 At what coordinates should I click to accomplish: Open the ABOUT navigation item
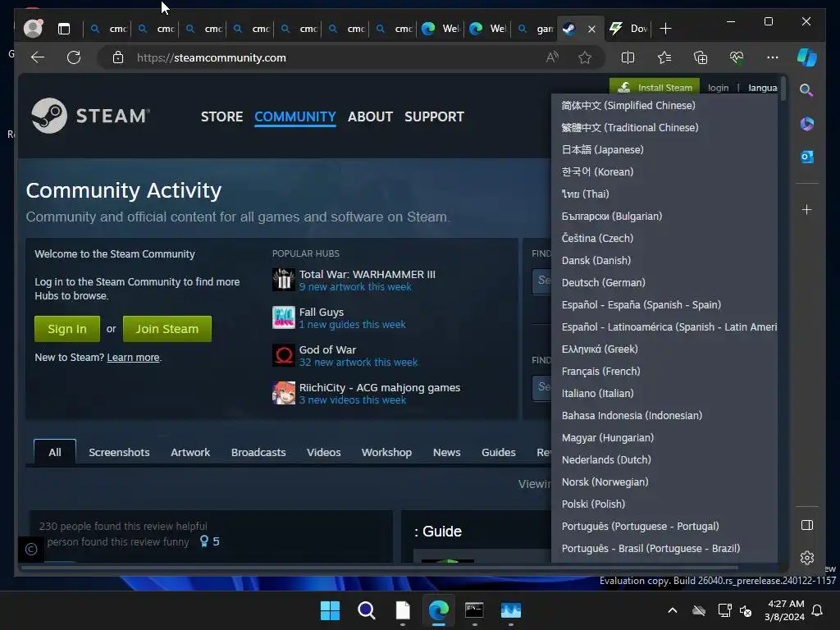pos(370,116)
